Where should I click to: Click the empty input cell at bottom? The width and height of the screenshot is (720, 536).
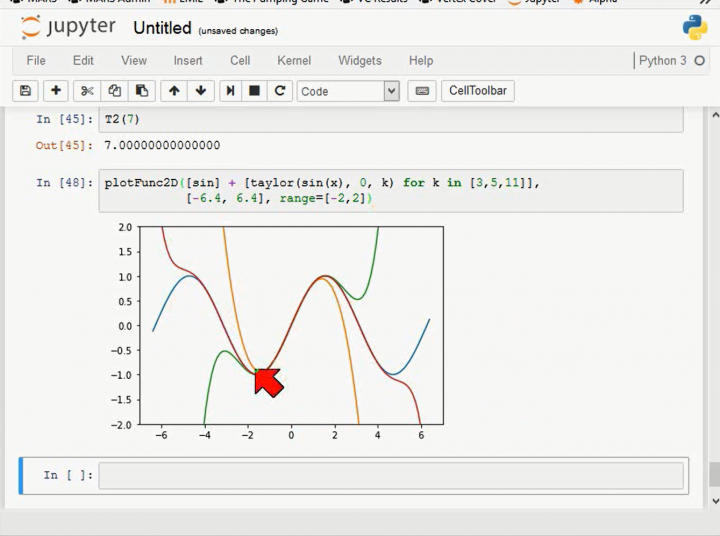391,475
